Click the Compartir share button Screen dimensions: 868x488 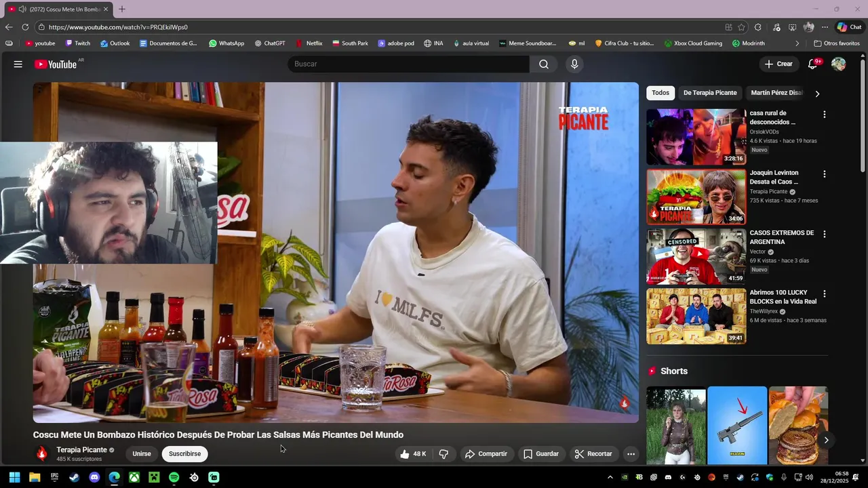[486, 454]
